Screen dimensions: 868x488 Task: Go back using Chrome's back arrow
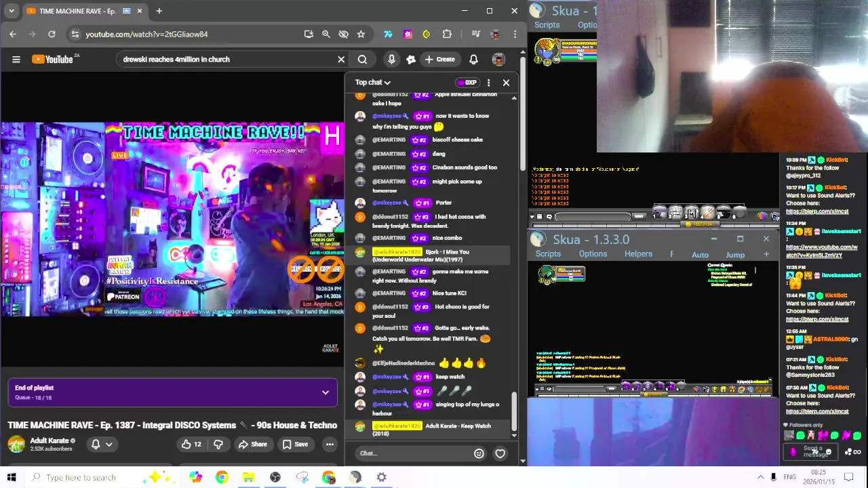[x=13, y=34]
